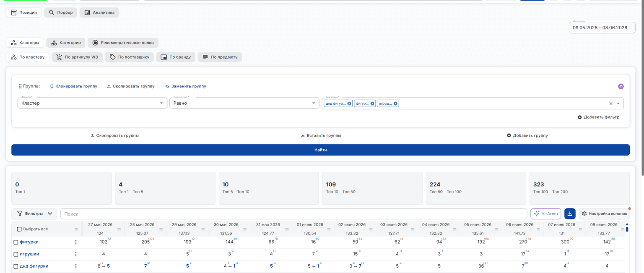This screenshot has width=644, height=273.
Task: Switch to the Аналитика tab
Action: [x=99, y=13]
